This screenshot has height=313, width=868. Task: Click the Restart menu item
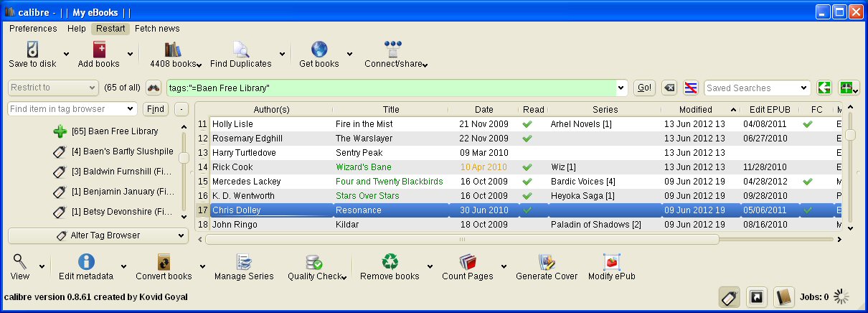[110, 29]
